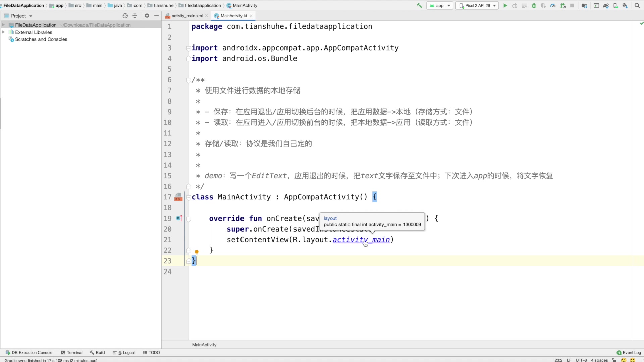Open the AVD Manager icon
Image resolution: width=644 pixels, height=362 pixels.
(x=615, y=5)
